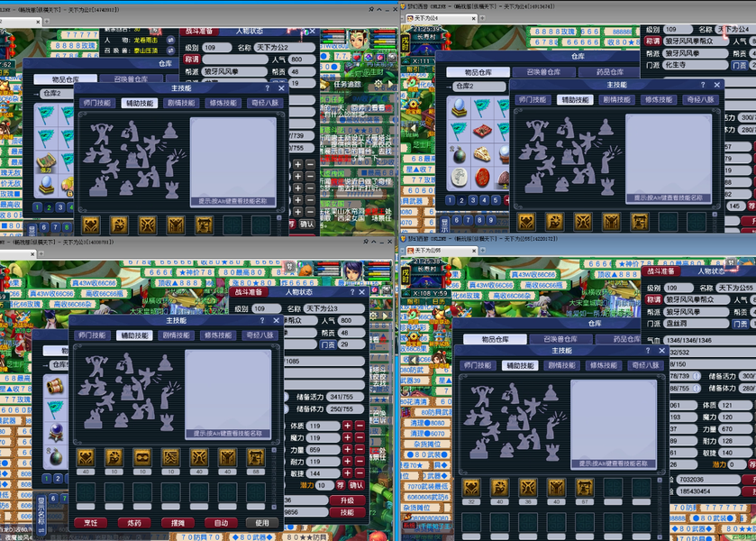756x541 pixels.
Task: Select the first gold skill icon in 天下为公4 window
Action: tap(526, 222)
